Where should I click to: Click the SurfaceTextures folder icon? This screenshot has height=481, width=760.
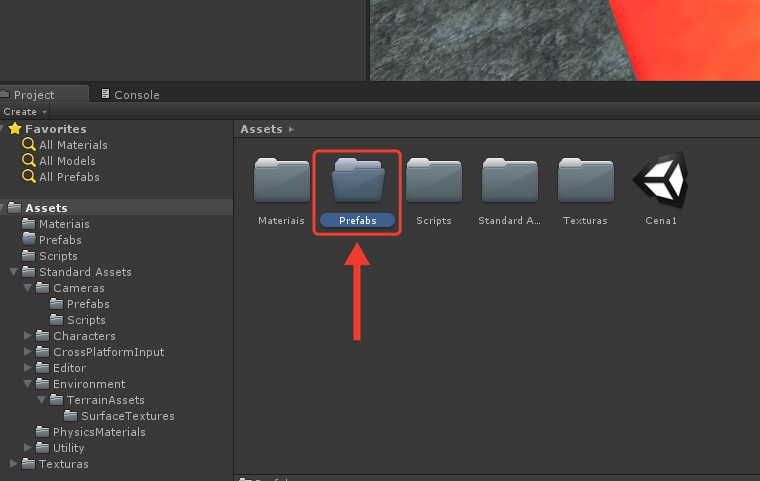[x=71, y=416]
